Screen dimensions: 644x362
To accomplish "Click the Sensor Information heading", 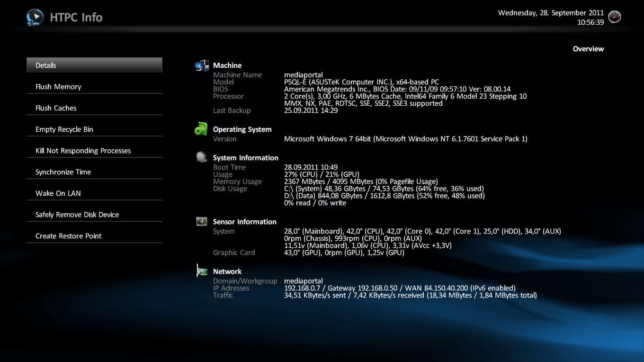I will coord(245,222).
